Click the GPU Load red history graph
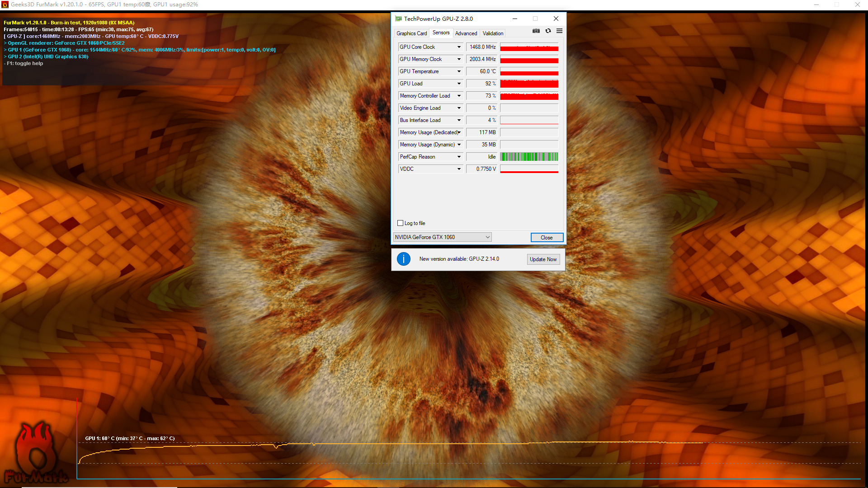Image resolution: width=868 pixels, height=488 pixels. (x=529, y=84)
